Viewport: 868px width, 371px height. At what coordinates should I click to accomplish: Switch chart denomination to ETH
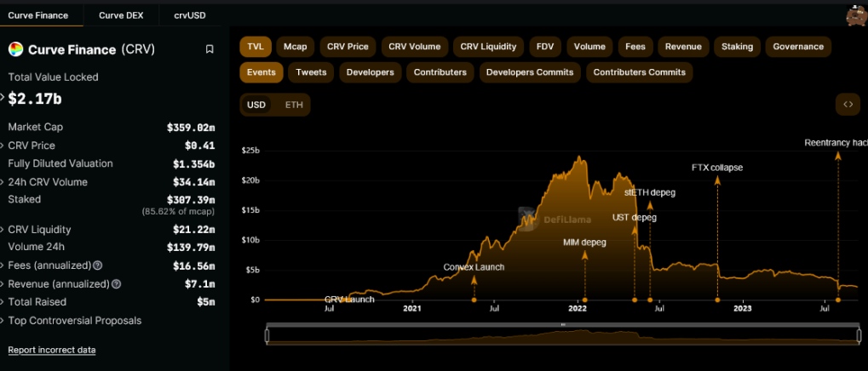pyautogui.click(x=294, y=105)
